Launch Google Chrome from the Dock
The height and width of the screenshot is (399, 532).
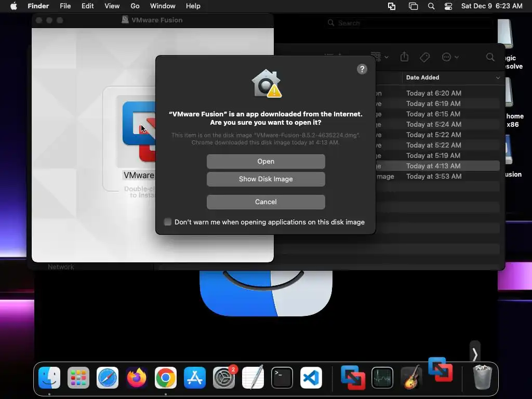(166, 378)
